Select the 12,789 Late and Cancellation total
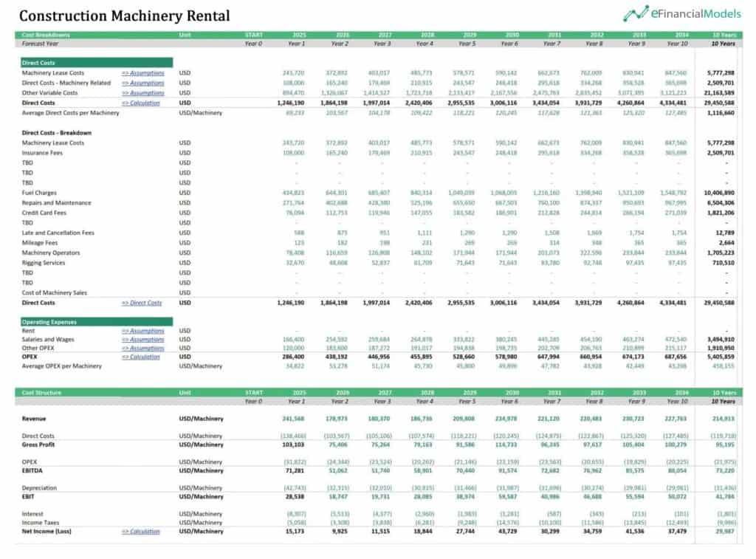The image size is (756, 559). tap(726, 233)
